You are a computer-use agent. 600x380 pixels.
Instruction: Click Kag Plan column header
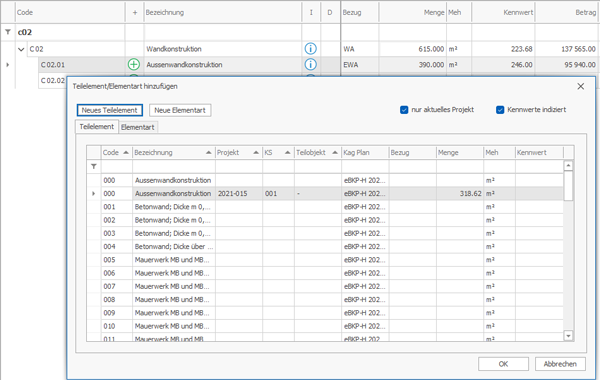coord(365,153)
